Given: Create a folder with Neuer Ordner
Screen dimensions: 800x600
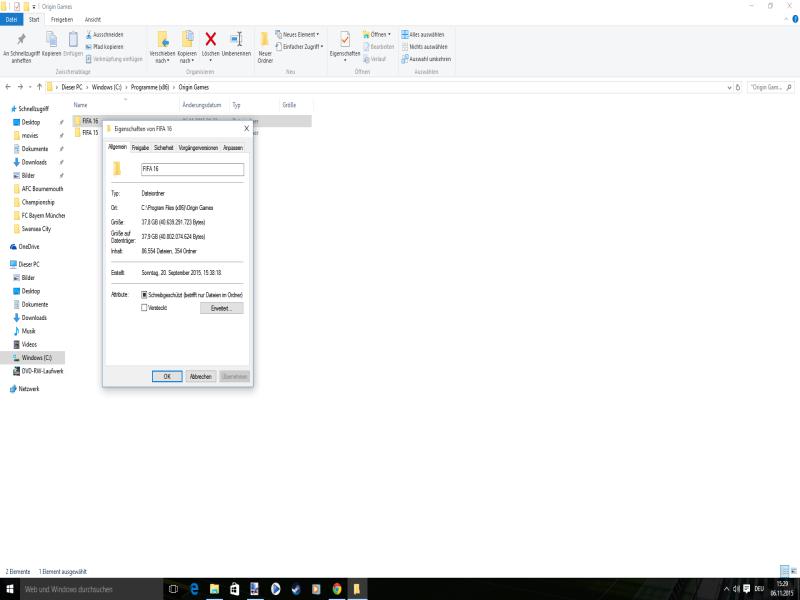Looking at the screenshot, I should pyautogui.click(x=265, y=47).
